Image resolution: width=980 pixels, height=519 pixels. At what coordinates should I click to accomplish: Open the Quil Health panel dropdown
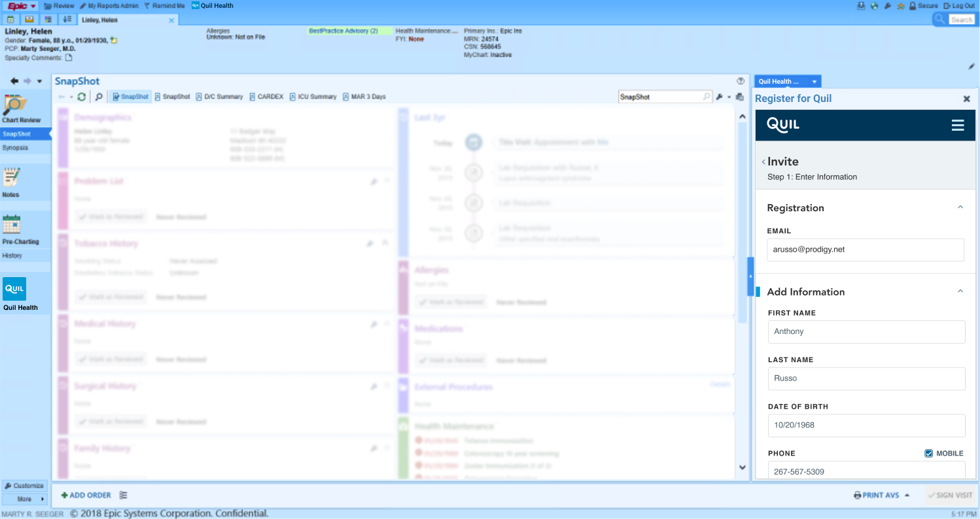point(814,82)
